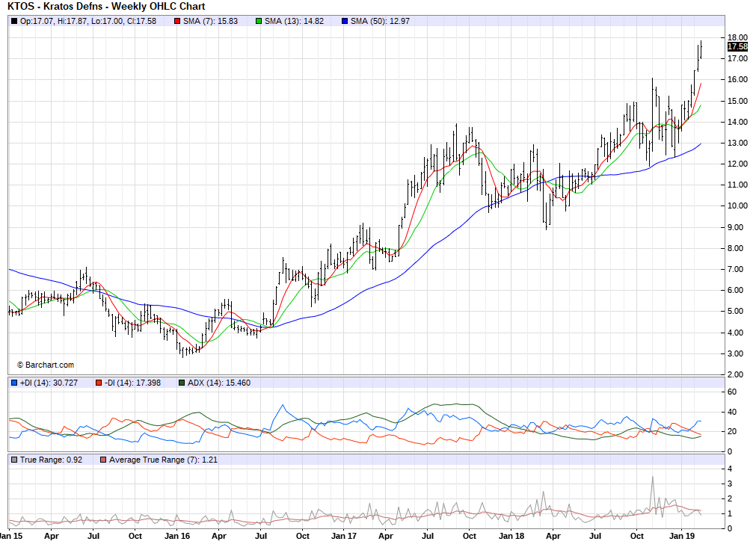Viewport: 756px width, 559px height.
Task: Click the OHLC values text Op:17.07
Action: coord(88,21)
